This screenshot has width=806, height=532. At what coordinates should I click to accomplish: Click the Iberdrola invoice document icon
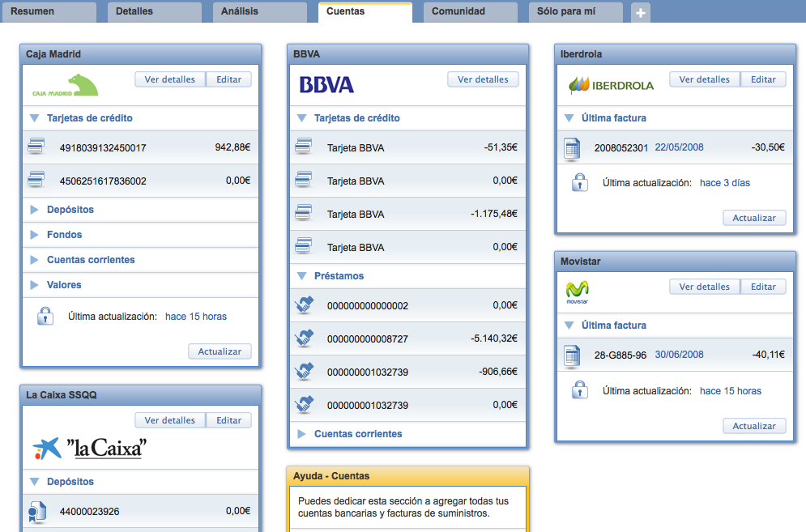tap(573, 147)
